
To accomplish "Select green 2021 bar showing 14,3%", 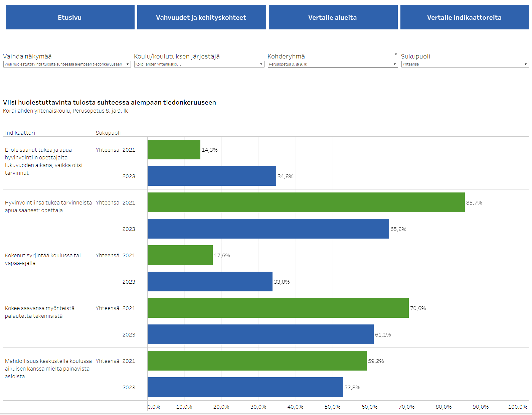I will pyautogui.click(x=174, y=150).
